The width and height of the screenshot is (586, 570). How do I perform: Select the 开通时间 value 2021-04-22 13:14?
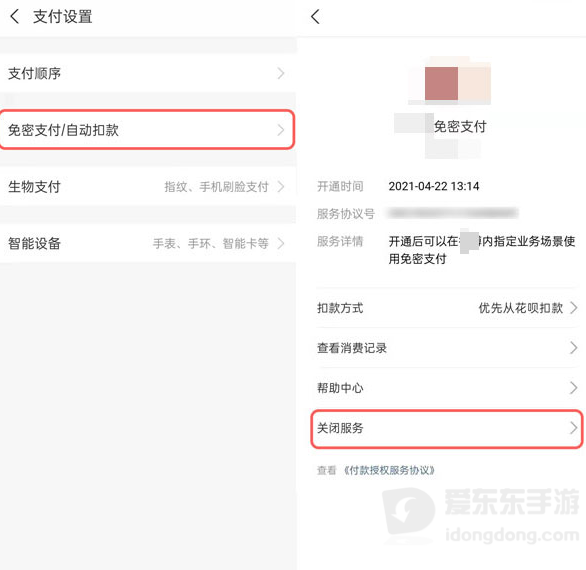[x=434, y=186]
